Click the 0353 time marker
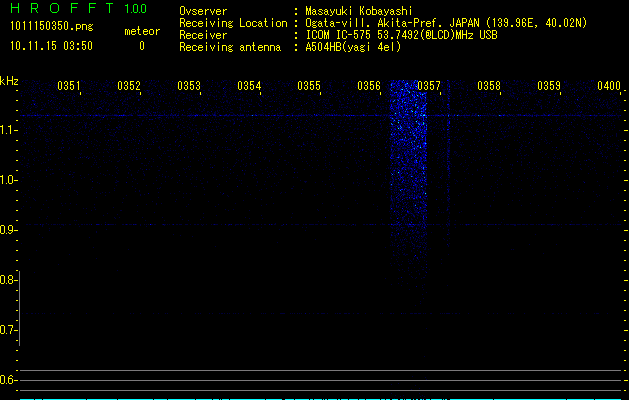 coord(189,86)
